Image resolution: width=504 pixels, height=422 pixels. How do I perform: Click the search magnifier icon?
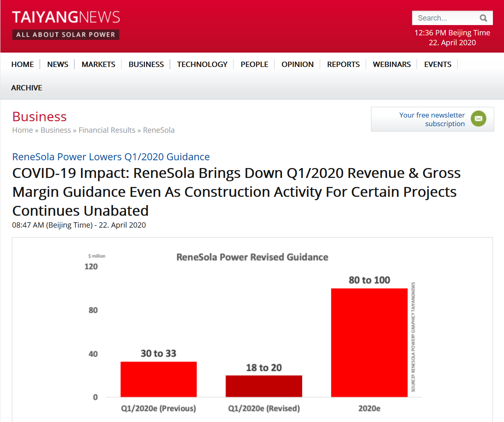[483, 18]
